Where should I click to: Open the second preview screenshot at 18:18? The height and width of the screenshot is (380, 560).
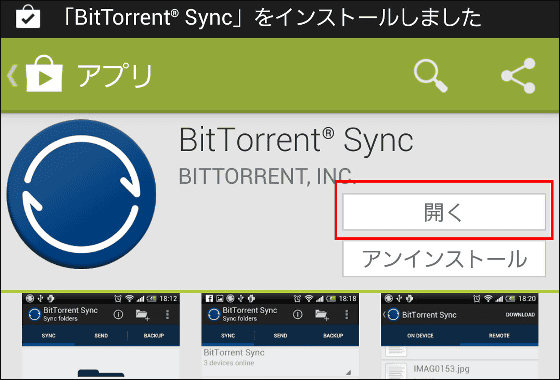click(280, 335)
